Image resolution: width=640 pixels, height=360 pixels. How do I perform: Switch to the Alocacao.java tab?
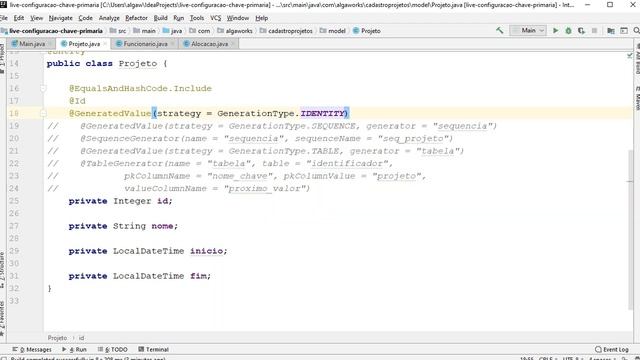point(209,44)
